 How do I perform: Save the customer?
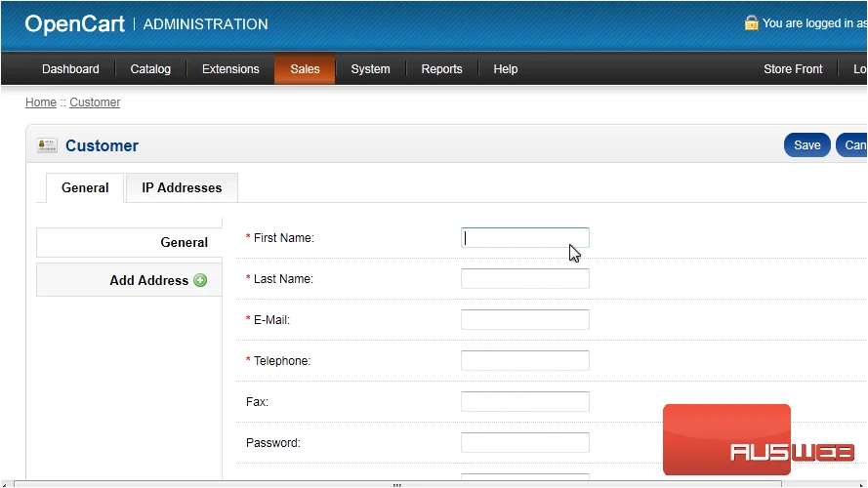point(807,145)
